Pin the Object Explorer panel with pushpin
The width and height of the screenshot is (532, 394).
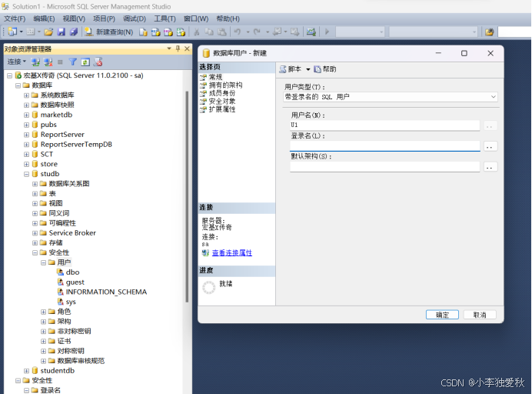178,49
